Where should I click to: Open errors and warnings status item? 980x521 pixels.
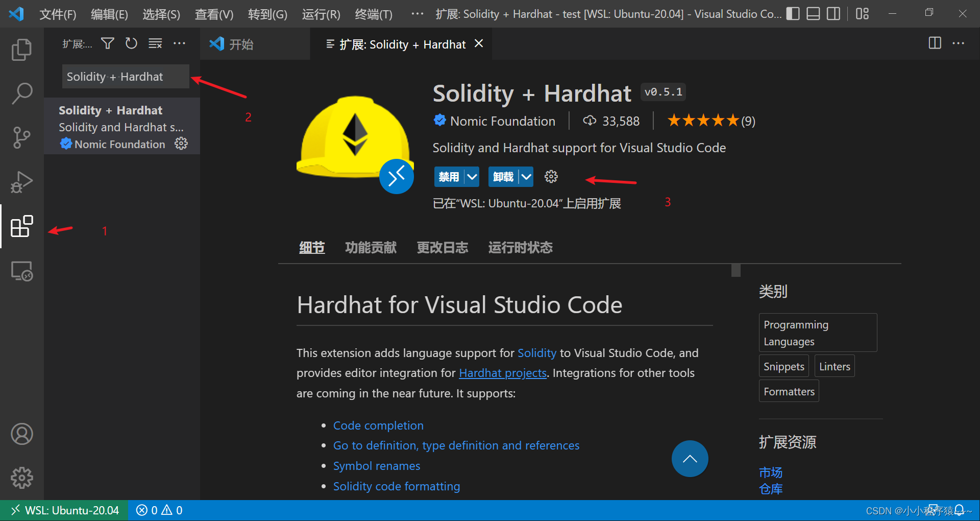pyautogui.click(x=159, y=510)
